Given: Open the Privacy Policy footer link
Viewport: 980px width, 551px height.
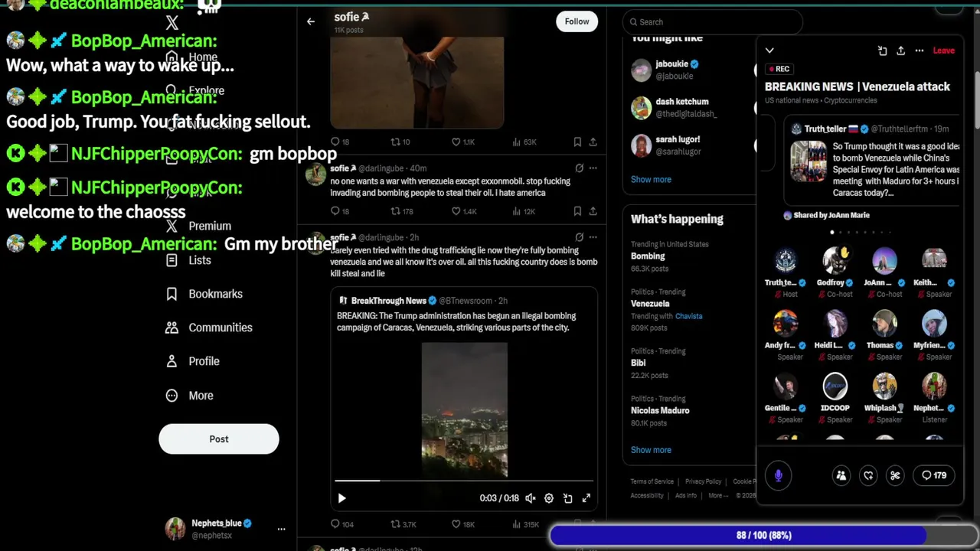Looking at the screenshot, I should click(x=703, y=481).
